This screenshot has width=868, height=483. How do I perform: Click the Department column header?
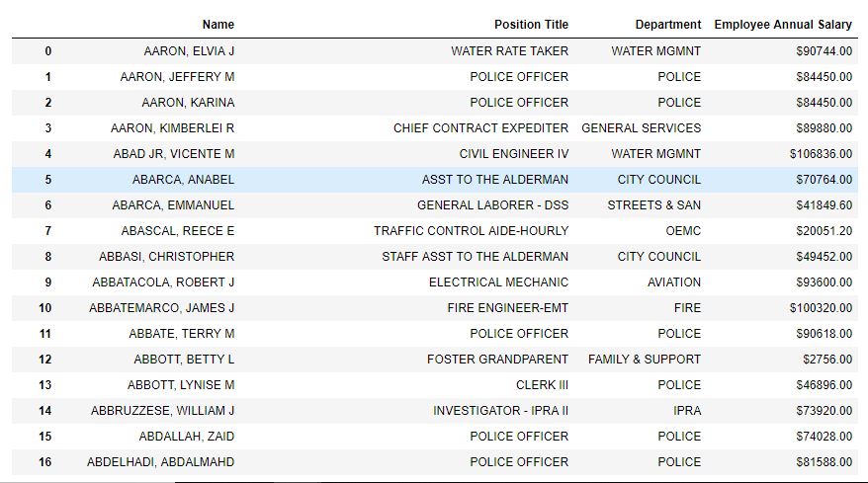(x=667, y=25)
